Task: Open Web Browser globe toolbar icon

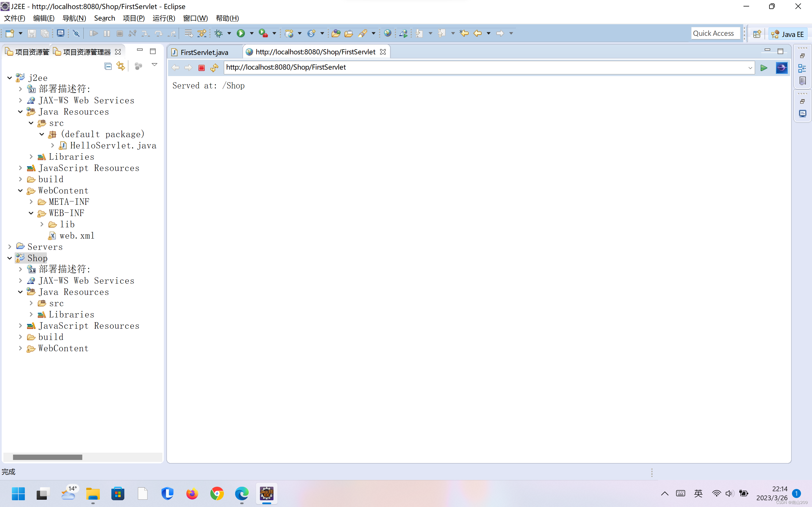Action: tap(388, 33)
